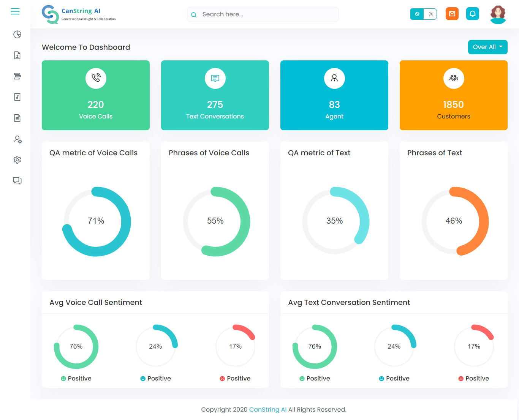The image size is (519, 420).
Task: Click the notification bell icon
Action: [472, 14]
